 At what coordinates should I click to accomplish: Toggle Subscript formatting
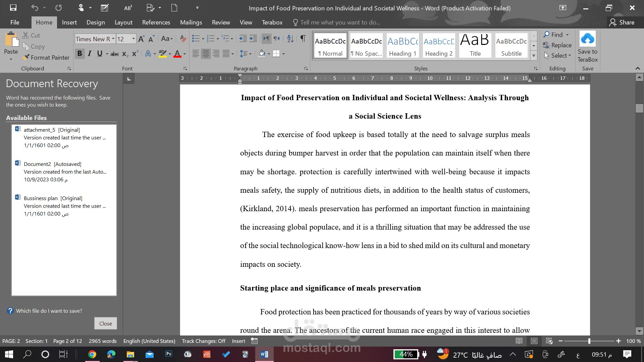(x=125, y=54)
